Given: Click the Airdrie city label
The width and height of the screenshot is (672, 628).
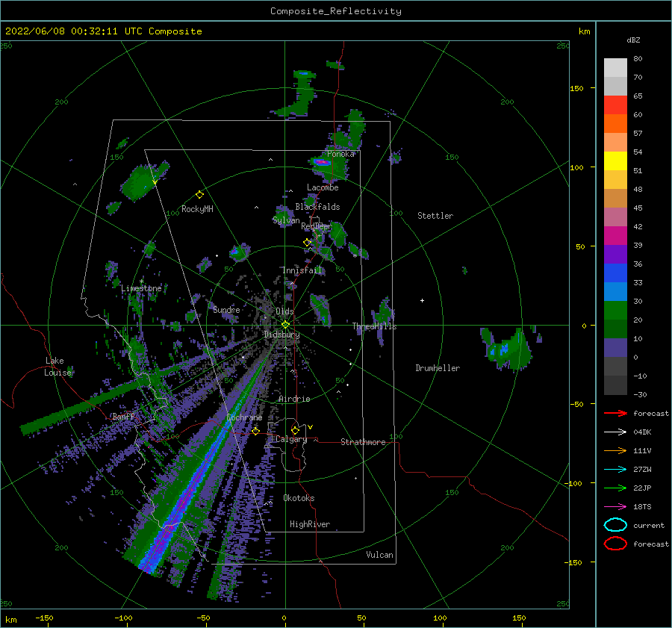Looking at the screenshot, I should [x=294, y=399].
